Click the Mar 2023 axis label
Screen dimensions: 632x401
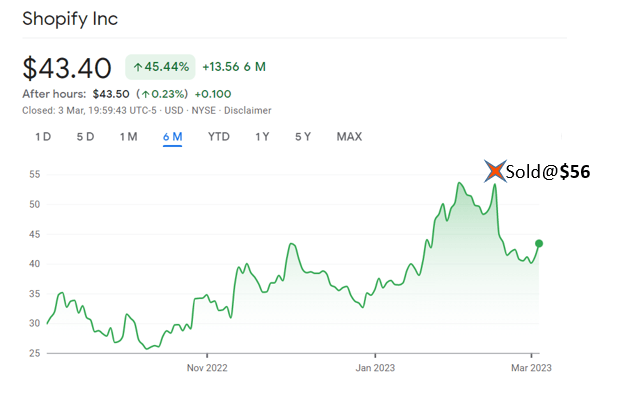(x=531, y=367)
